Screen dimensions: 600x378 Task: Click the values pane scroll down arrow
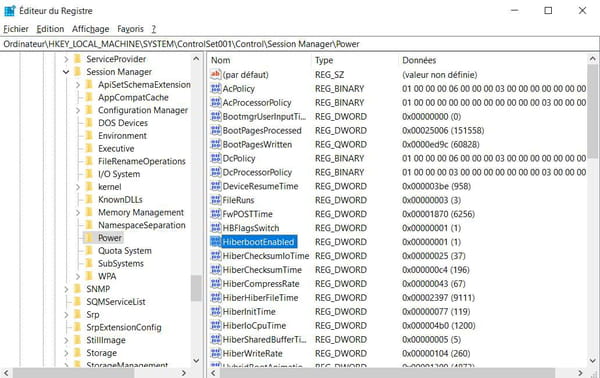coord(593,360)
